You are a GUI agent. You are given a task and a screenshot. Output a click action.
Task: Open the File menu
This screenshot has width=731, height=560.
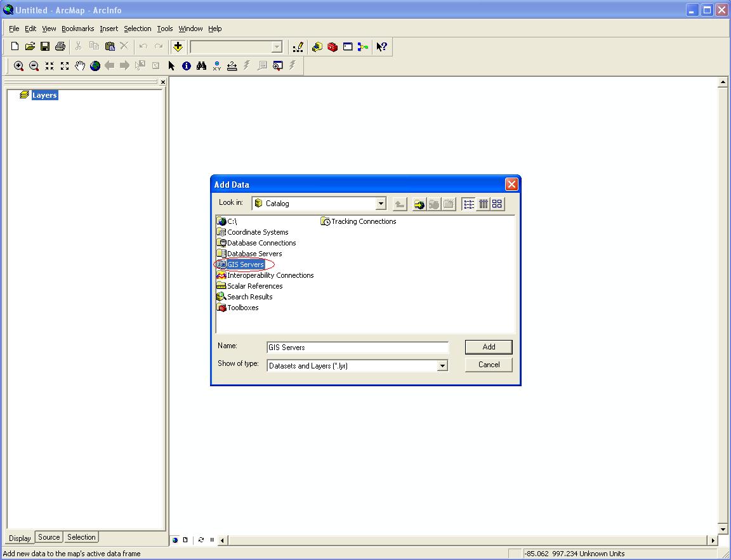[x=14, y=29]
